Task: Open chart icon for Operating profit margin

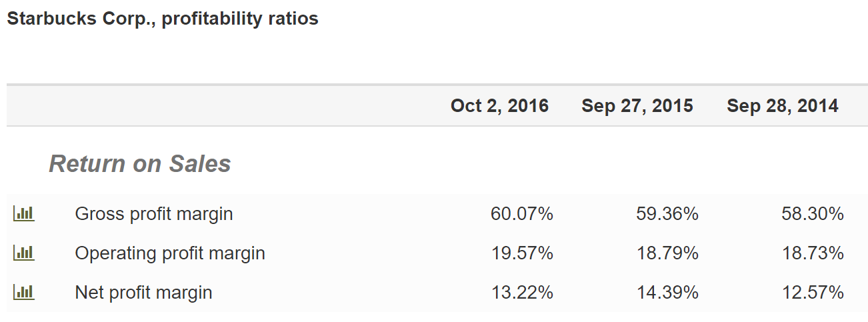Action: click(x=23, y=253)
